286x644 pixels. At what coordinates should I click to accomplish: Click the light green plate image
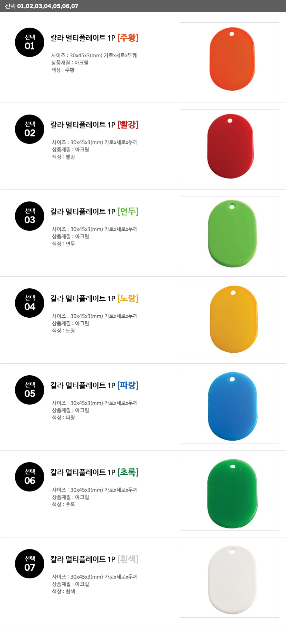[232, 233]
